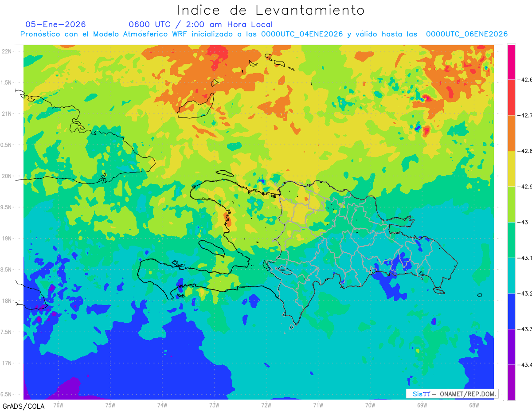Click the '22N' latitude axis label

[x=7, y=51]
